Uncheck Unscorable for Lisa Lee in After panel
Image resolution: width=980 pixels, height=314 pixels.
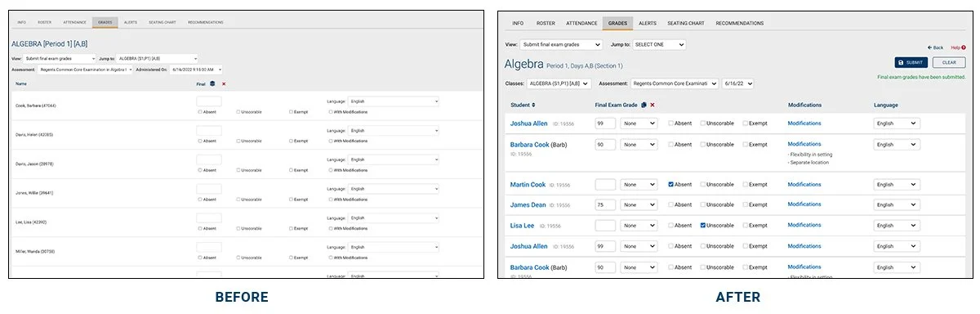pos(703,226)
